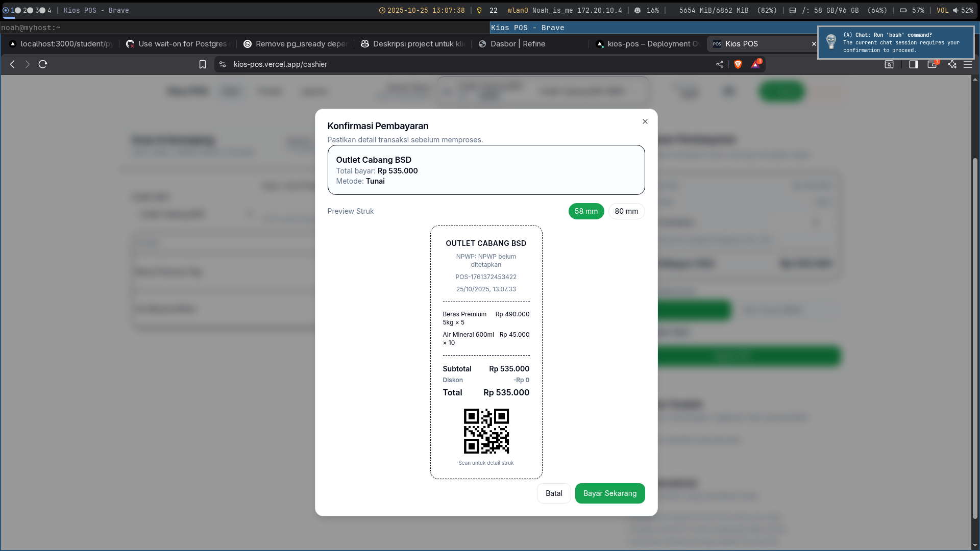The height and width of the screenshot is (551, 980).
Task: Open the Brave Wallet icon
Action: pos(933,64)
